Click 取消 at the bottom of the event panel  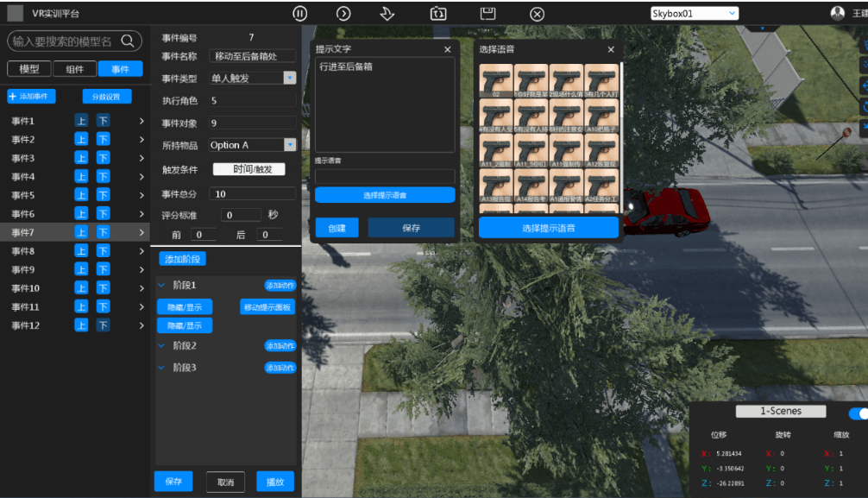pyautogui.click(x=225, y=482)
